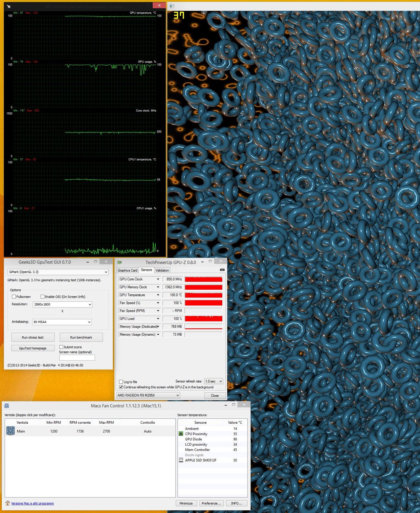Expand the AMD RADEON R9 M295X selector

click(x=148, y=395)
